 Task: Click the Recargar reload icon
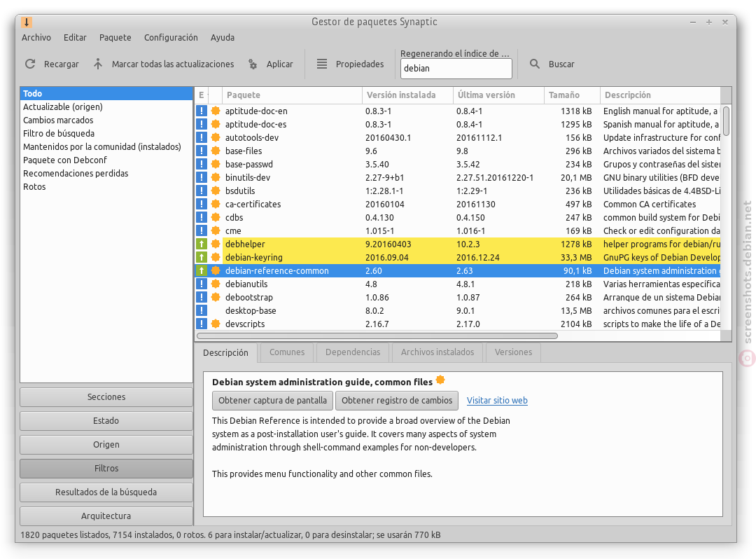click(x=30, y=64)
